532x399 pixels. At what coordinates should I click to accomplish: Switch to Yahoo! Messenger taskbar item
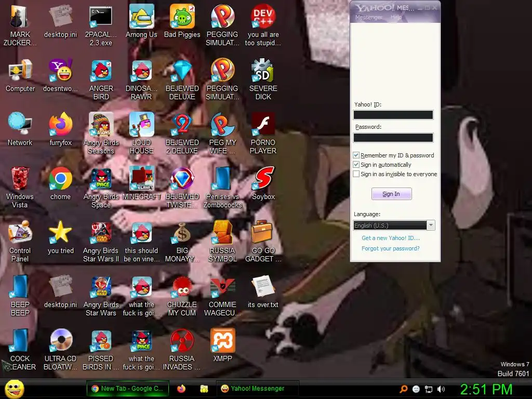tap(257, 389)
